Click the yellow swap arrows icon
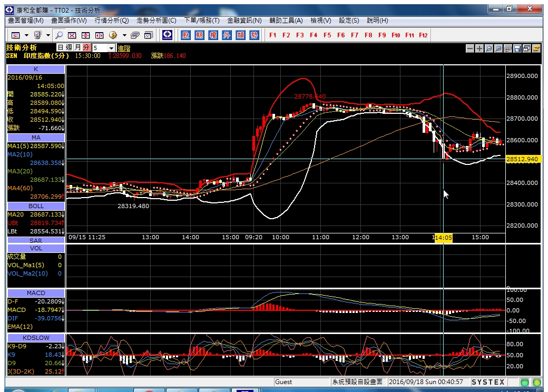This screenshot has height=392, width=548. (536, 48)
